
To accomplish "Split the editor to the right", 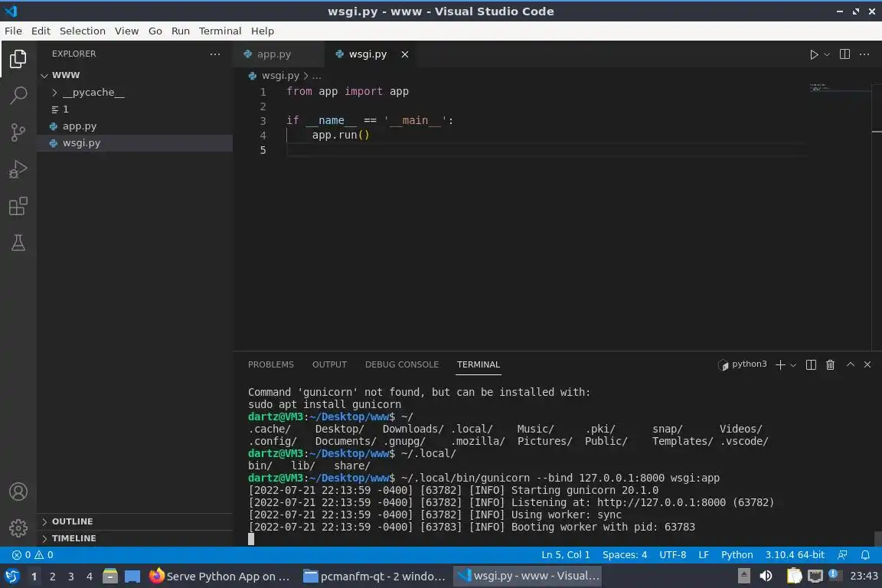I will click(x=844, y=54).
